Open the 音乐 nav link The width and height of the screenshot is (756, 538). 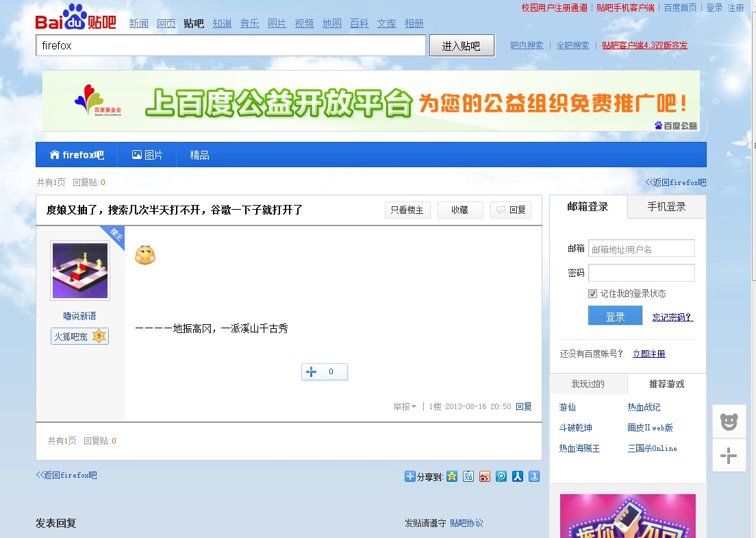coord(250,23)
